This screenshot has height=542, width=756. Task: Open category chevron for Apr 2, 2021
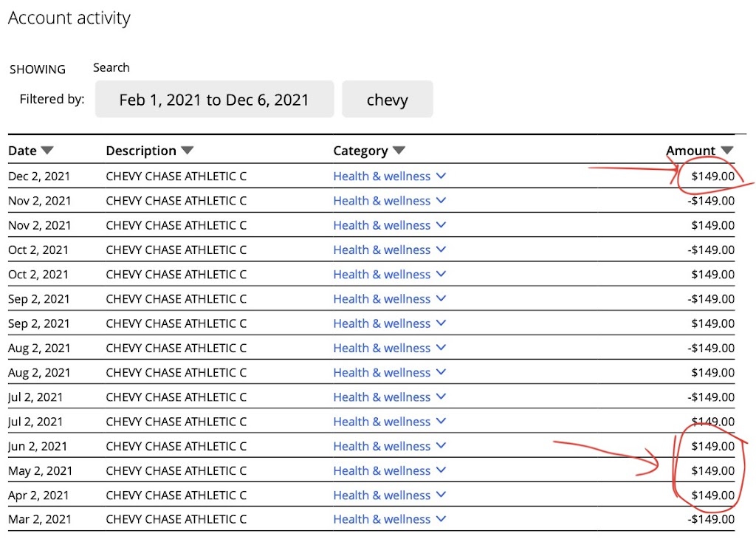click(x=441, y=495)
